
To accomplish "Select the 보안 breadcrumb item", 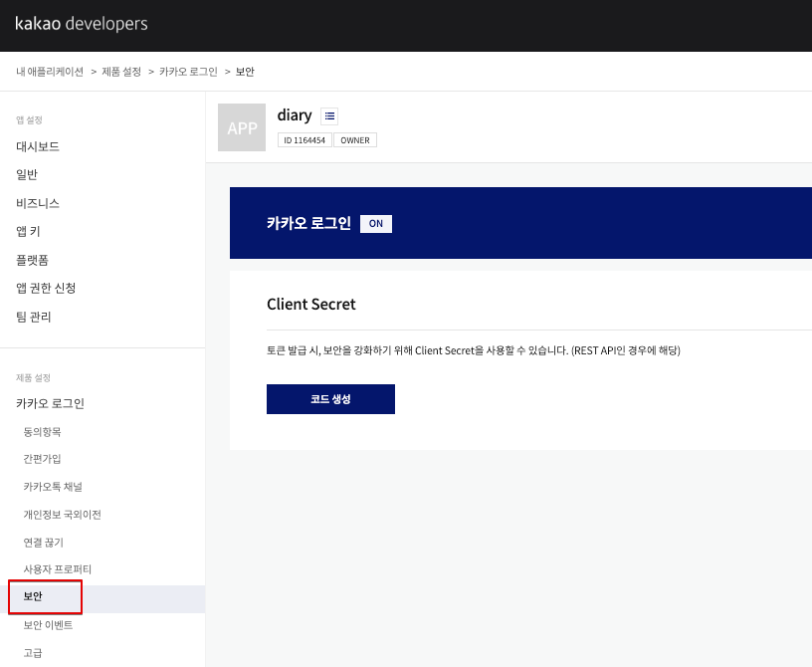I will [x=245, y=72].
